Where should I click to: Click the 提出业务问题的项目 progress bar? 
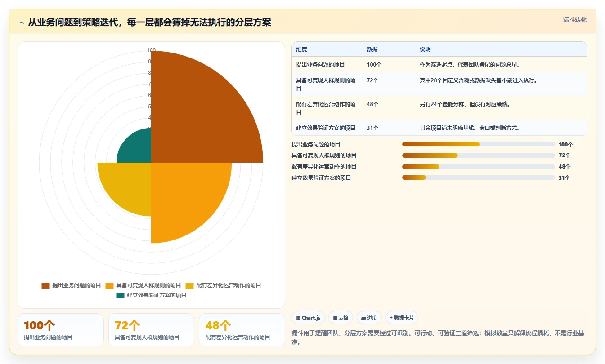pyautogui.click(x=479, y=144)
